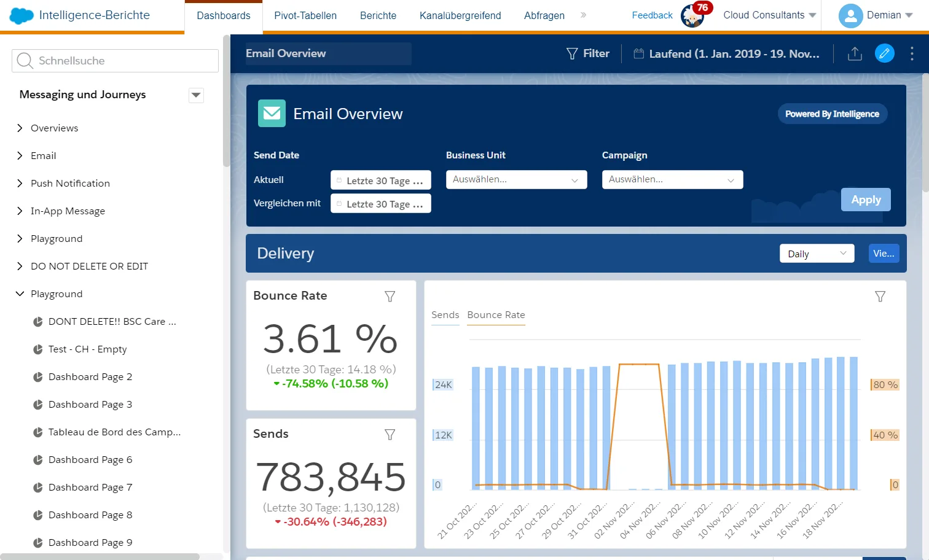Open the Daily granularity dropdown

pos(817,254)
